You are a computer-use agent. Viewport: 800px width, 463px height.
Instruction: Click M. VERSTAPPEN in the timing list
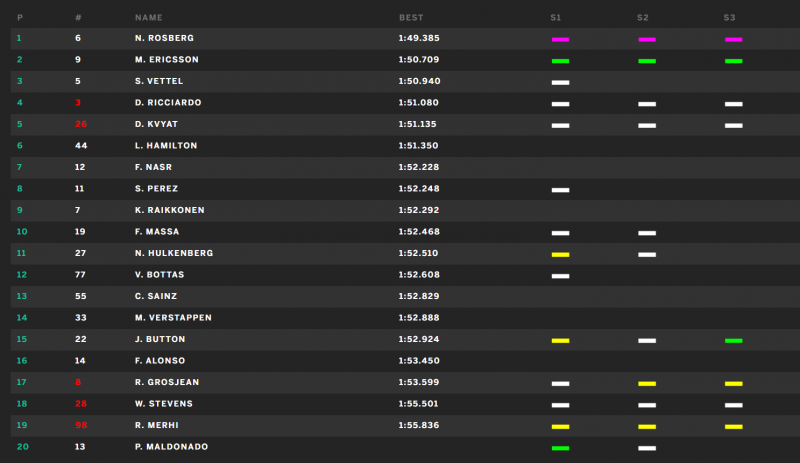pyautogui.click(x=173, y=318)
